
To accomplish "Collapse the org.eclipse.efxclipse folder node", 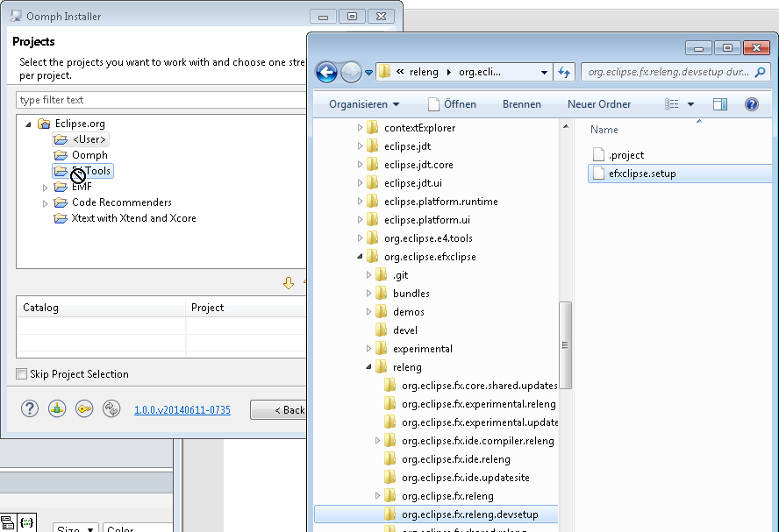I will [360, 257].
